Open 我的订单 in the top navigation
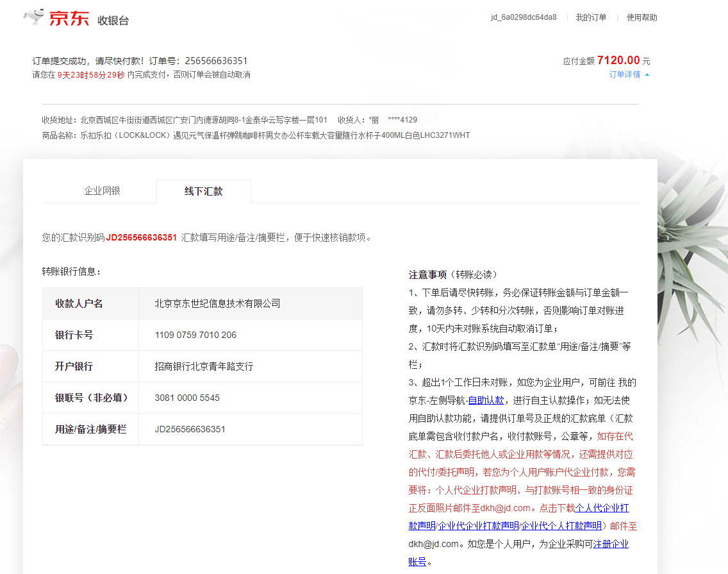This screenshot has height=574, width=728. 591,17
